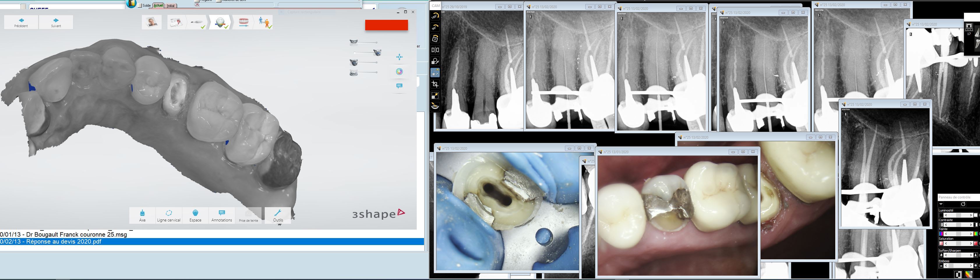980x280 pixels.
Task: Click left arrow of Contraste slider
Action: pos(946,225)
